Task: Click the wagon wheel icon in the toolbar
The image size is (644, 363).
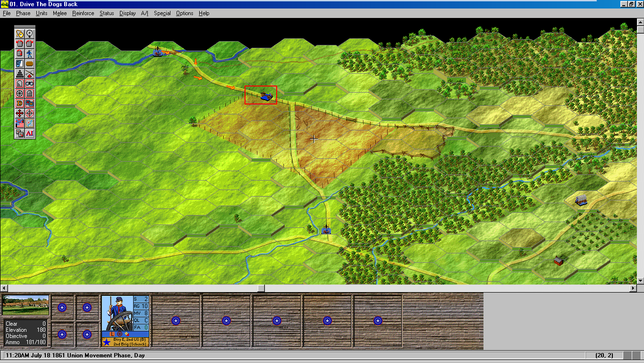Action: click(x=19, y=94)
